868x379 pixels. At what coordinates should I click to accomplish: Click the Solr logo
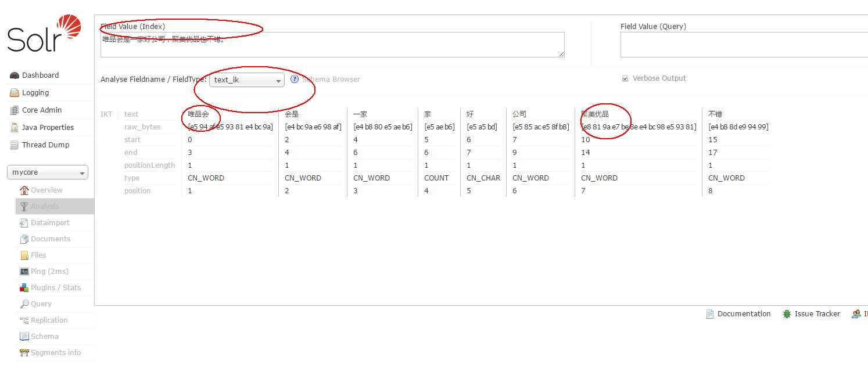pyautogui.click(x=44, y=33)
